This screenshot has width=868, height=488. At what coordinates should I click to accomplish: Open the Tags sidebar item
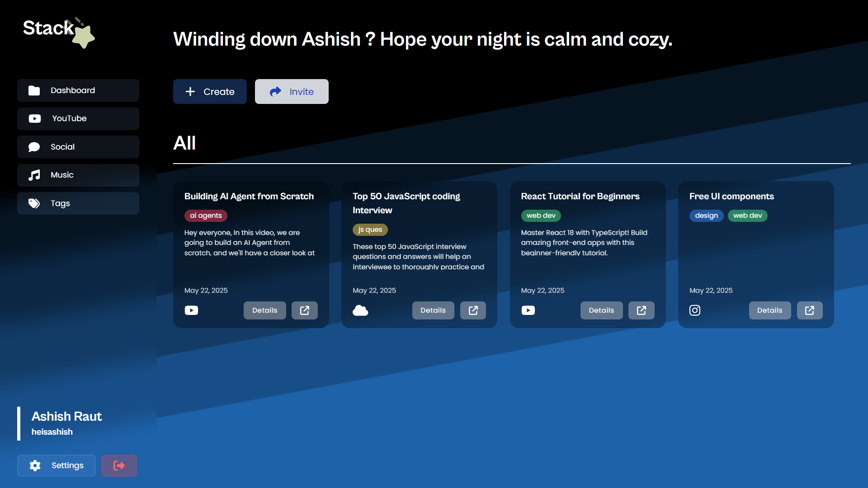(x=78, y=203)
